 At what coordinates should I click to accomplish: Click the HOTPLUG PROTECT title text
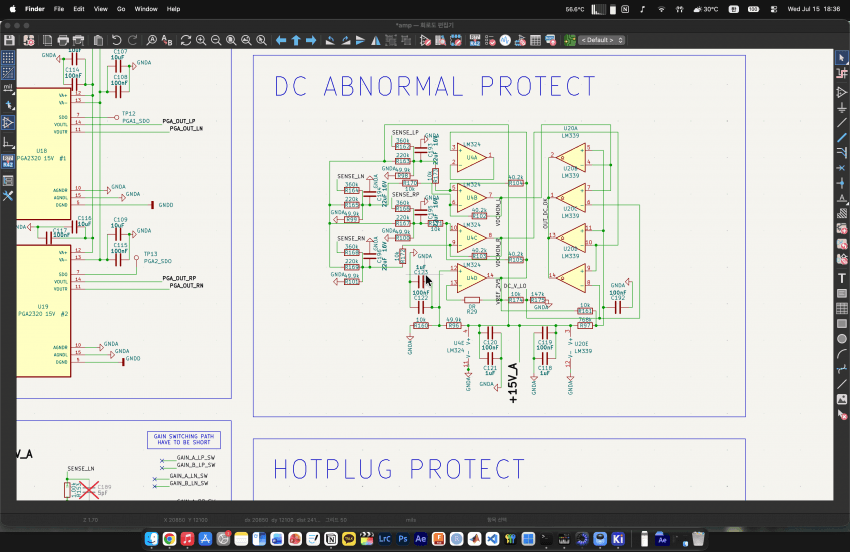coord(399,469)
